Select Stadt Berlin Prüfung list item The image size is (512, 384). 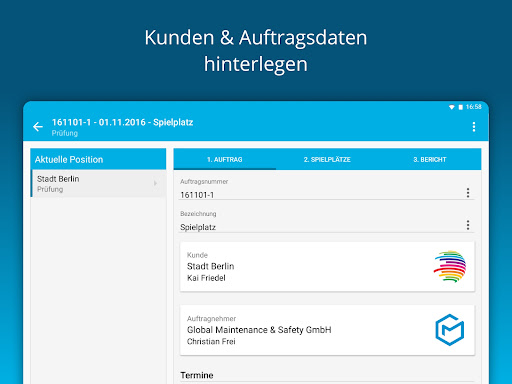(98, 184)
